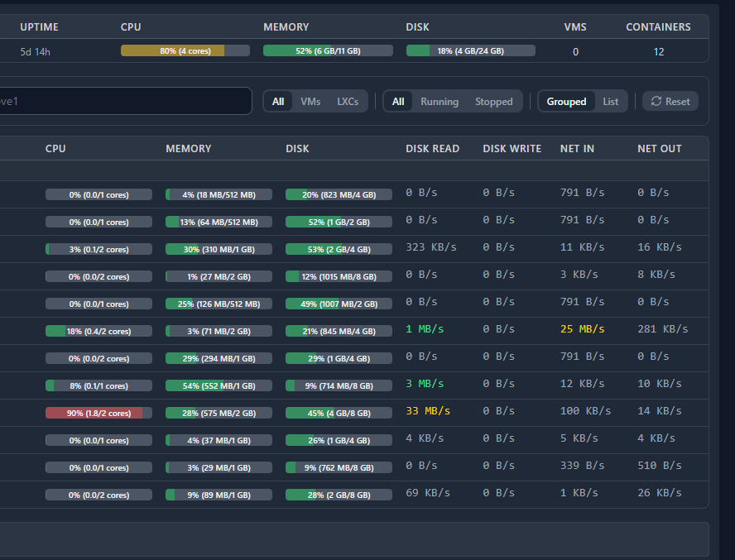Sort the guest table by MEMORY column
The width and height of the screenshot is (735, 560).
point(188,149)
